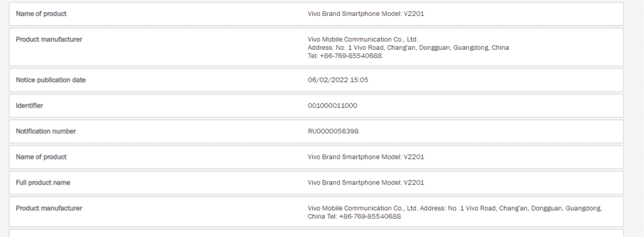Click the manufacturer text below Full product name row
The width and height of the screenshot is (644, 237).
(x=454, y=208)
